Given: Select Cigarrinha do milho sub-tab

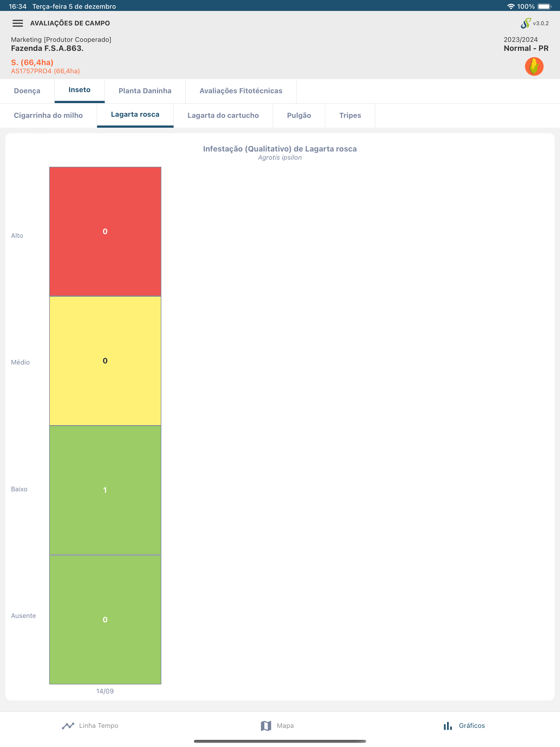Looking at the screenshot, I should pos(48,115).
